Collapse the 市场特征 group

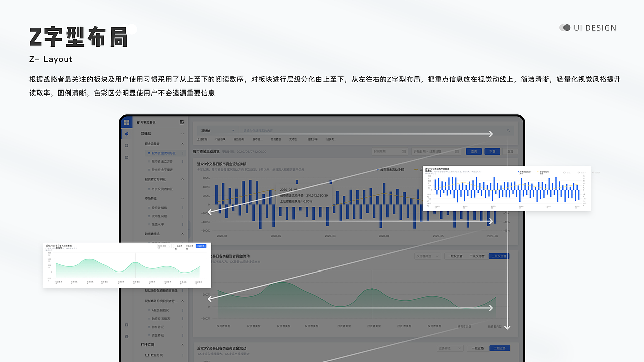[183, 198]
